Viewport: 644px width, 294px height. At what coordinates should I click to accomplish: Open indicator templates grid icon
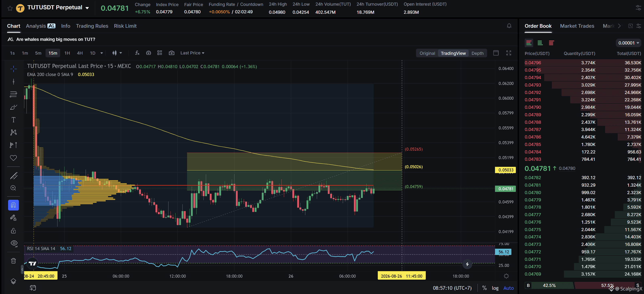[160, 53]
